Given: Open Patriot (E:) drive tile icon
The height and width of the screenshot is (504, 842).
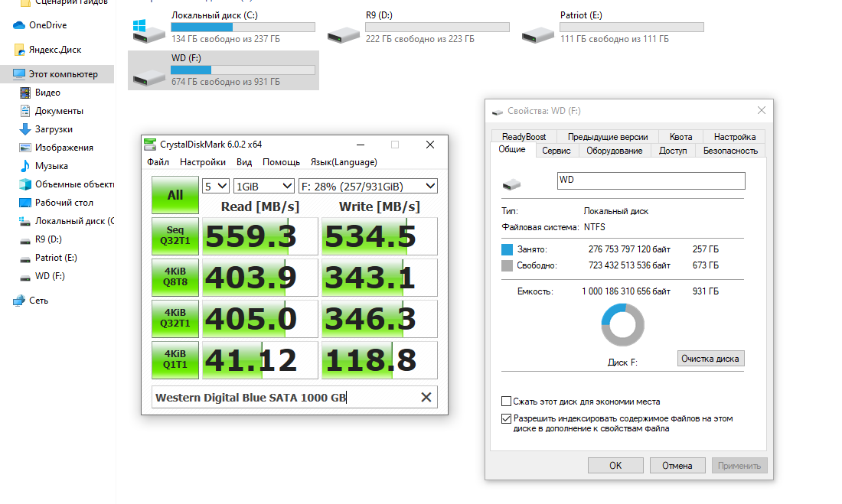Looking at the screenshot, I should click(x=538, y=36).
